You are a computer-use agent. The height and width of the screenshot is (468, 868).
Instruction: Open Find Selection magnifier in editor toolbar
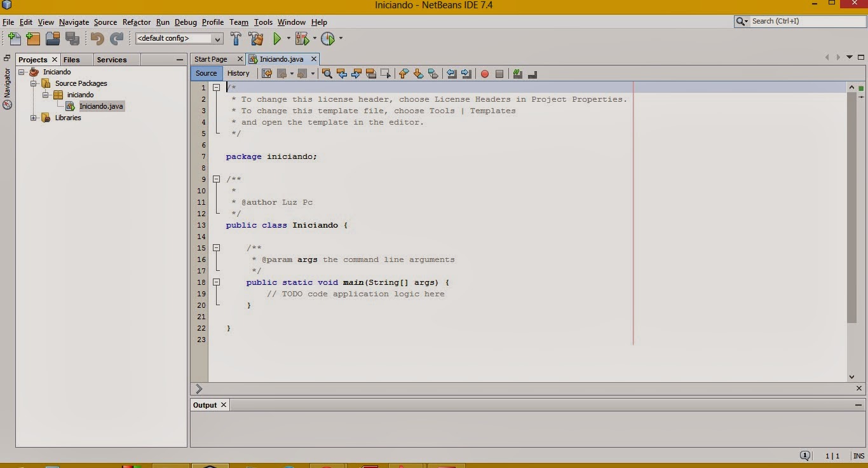click(327, 74)
